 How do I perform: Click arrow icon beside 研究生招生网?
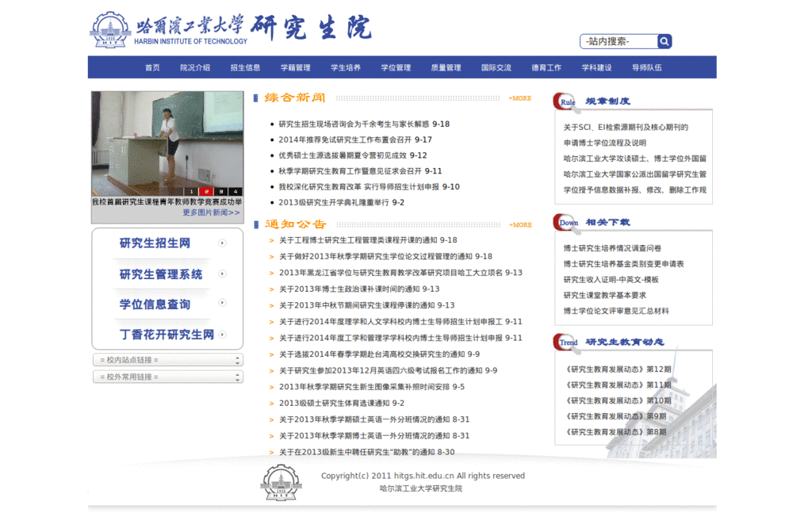tap(222, 243)
